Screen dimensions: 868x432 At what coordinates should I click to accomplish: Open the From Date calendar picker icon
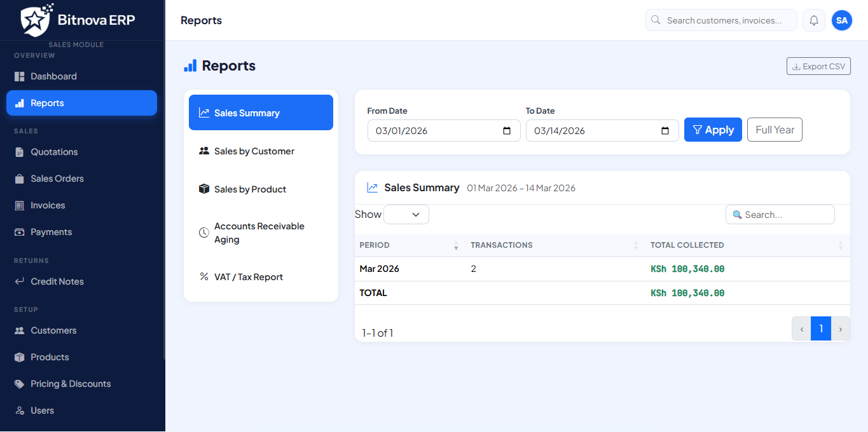pos(507,131)
